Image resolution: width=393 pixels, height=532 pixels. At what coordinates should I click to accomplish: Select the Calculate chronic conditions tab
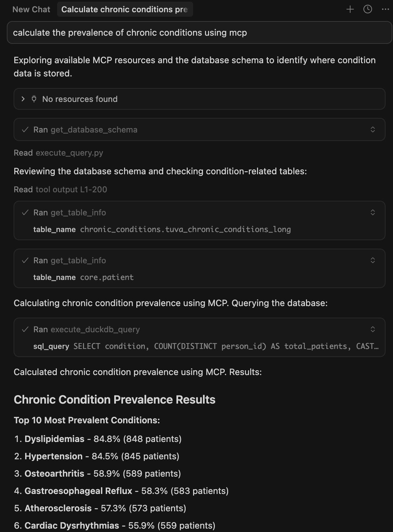pos(124,10)
